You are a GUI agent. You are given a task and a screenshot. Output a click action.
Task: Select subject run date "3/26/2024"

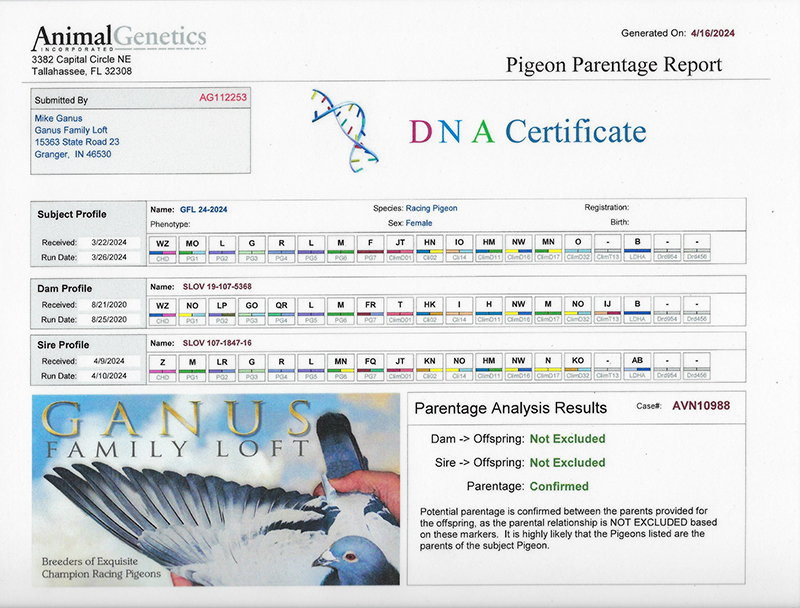pyautogui.click(x=109, y=257)
